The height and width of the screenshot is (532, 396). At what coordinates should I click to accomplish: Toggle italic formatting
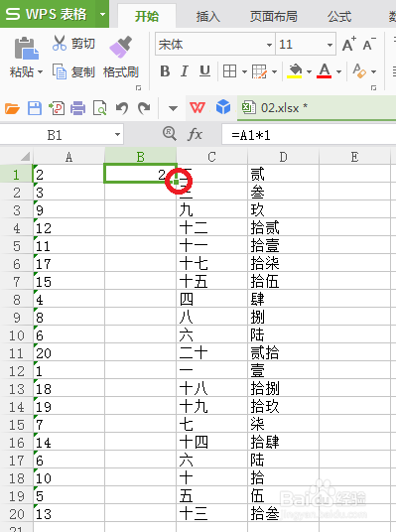point(185,71)
